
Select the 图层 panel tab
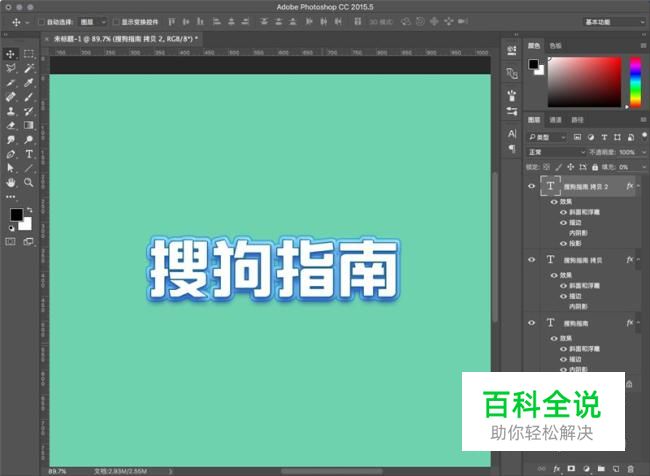(x=534, y=120)
